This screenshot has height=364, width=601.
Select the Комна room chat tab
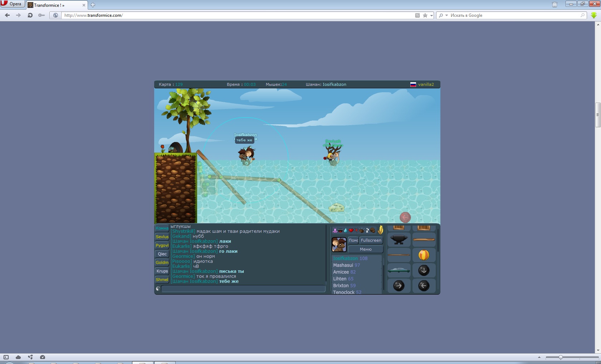coord(162,228)
